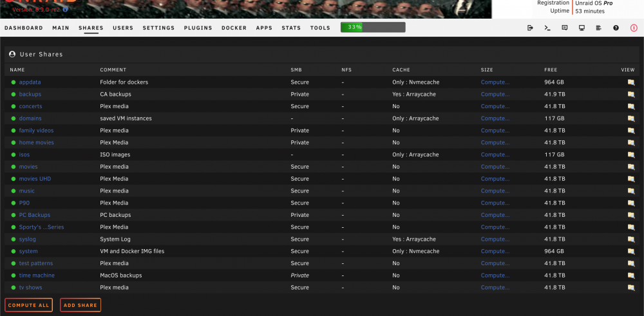The height and width of the screenshot is (316, 644).
Task: Click '117 GB' free value for domains
Action: coord(554,118)
